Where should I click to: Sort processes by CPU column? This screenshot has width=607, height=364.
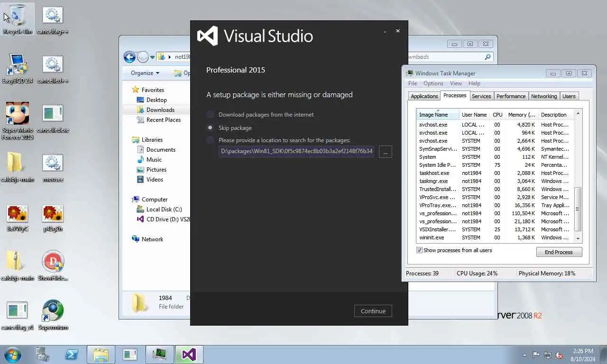(497, 115)
